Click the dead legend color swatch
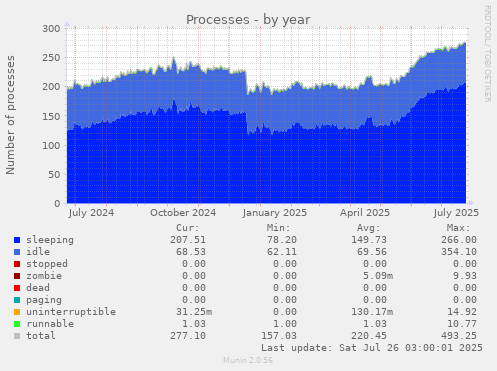This screenshot has width=497, height=371. [17, 288]
